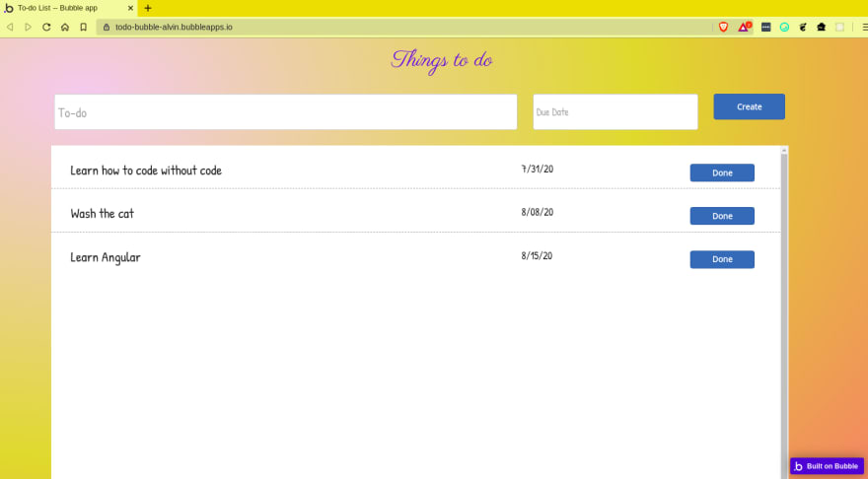Viewport: 868px width, 479px height.
Task: Select the To-do List Bubble app tab
Action: point(68,8)
